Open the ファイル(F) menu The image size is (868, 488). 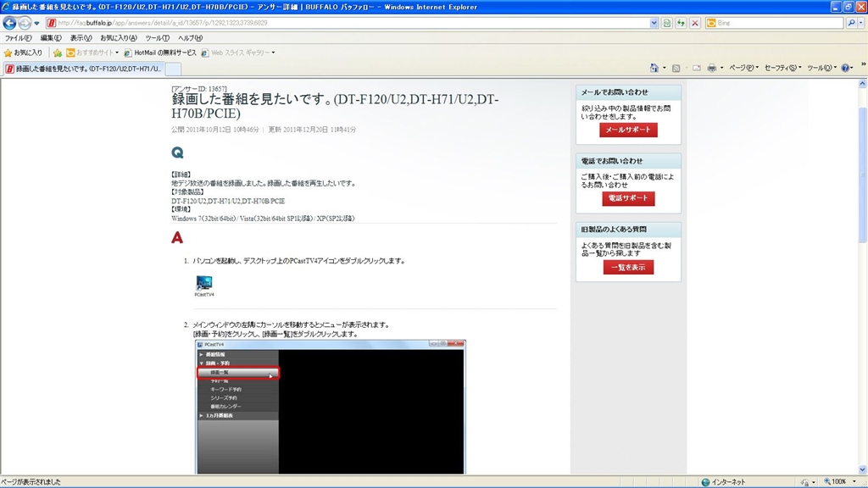coord(19,38)
